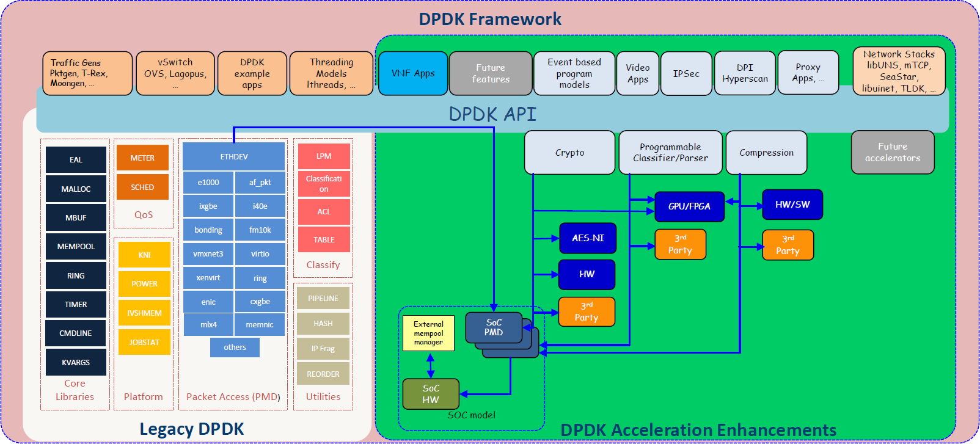This screenshot has width=980, height=444.
Task: Click the Traffic Gens Pktgen box
Action: coord(87,73)
